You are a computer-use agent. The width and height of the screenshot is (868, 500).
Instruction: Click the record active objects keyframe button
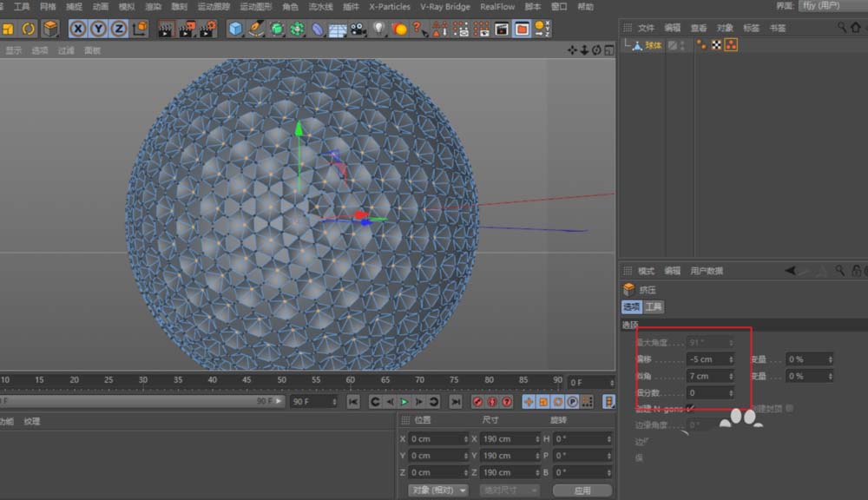tap(478, 402)
